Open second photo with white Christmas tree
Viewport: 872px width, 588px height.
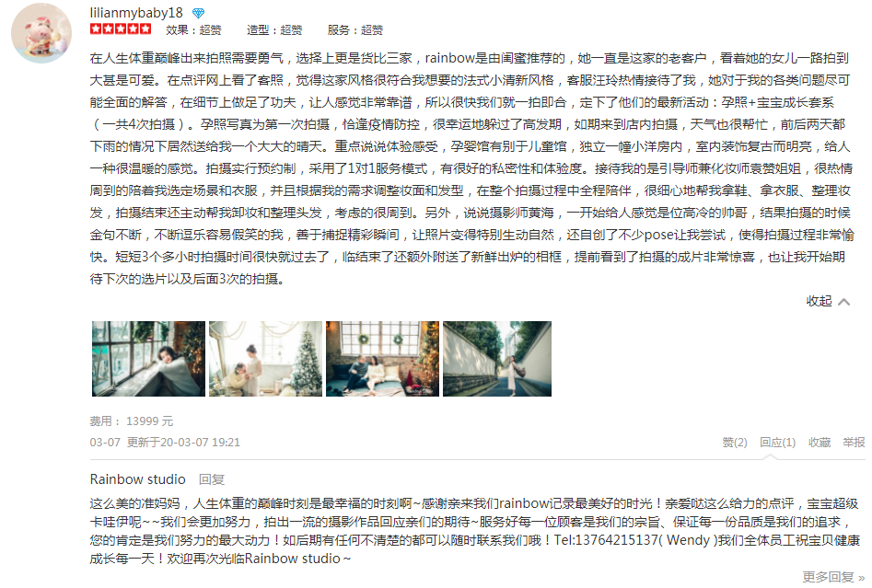265,359
